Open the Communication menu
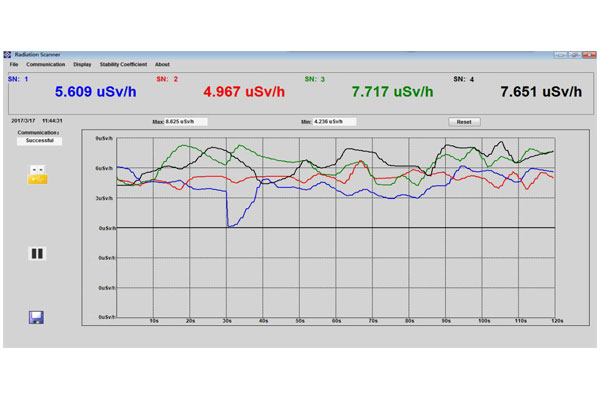The height and width of the screenshot is (400, 600). pyautogui.click(x=46, y=64)
